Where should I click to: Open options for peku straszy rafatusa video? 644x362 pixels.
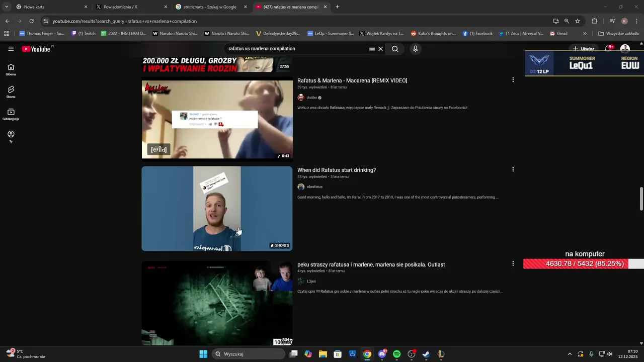coord(513,263)
